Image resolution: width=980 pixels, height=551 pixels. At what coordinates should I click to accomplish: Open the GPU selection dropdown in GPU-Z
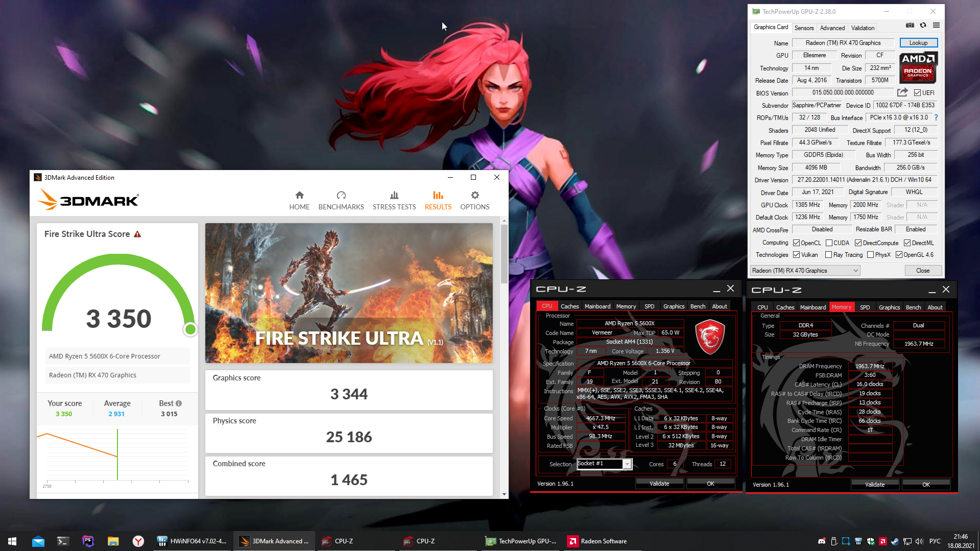pos(805,271)
